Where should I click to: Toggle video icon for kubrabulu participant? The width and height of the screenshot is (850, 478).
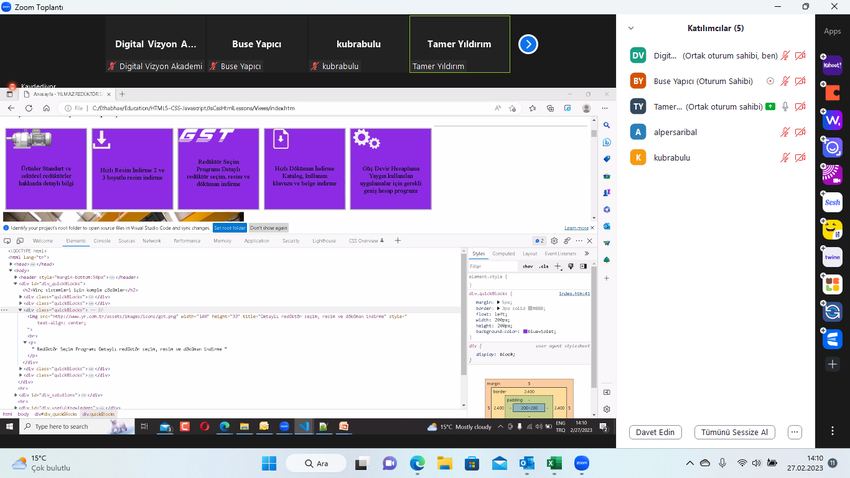[x=800, y=157]
